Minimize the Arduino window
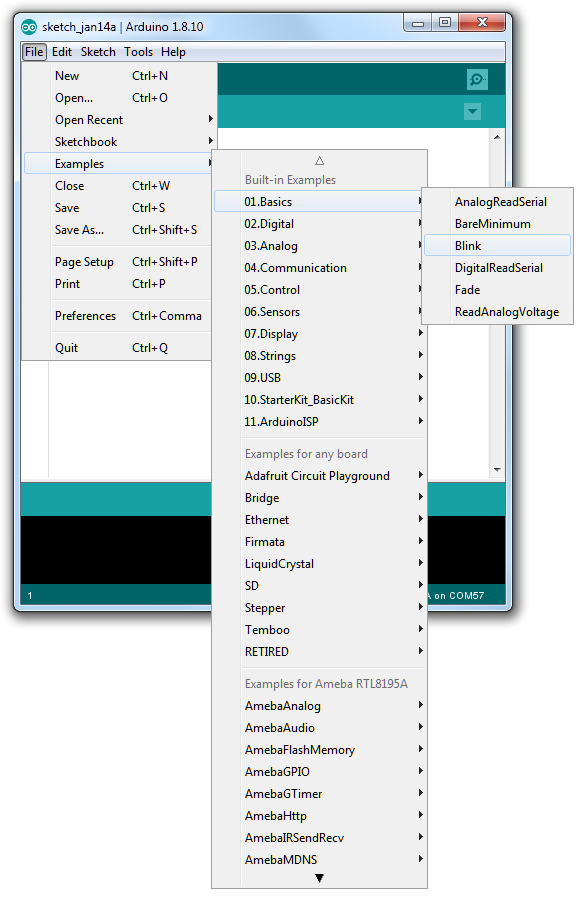Screen dimensions: 583x899 pos(418,23)
